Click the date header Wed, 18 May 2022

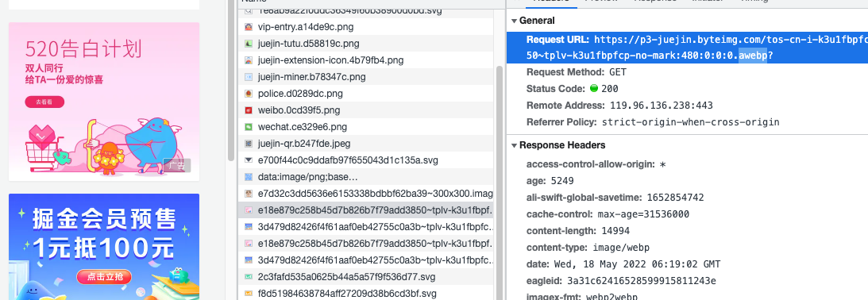[x=624, y=264]
